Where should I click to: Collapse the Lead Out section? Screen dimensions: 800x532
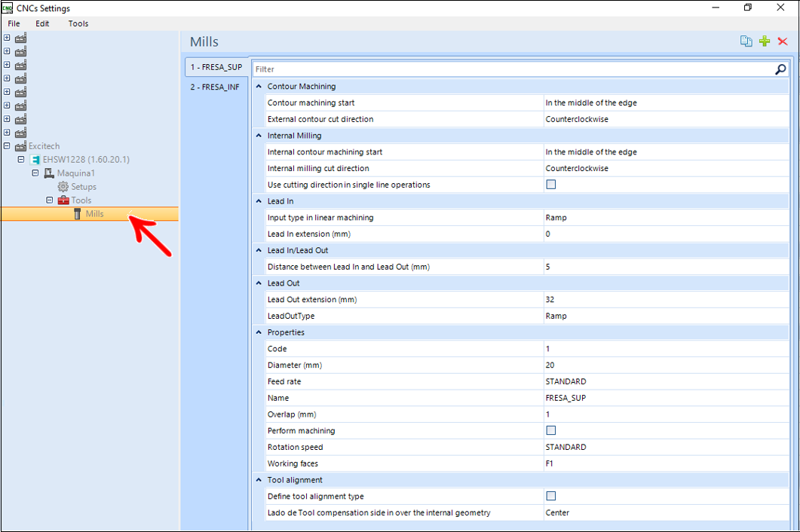[x=259, y=283]
